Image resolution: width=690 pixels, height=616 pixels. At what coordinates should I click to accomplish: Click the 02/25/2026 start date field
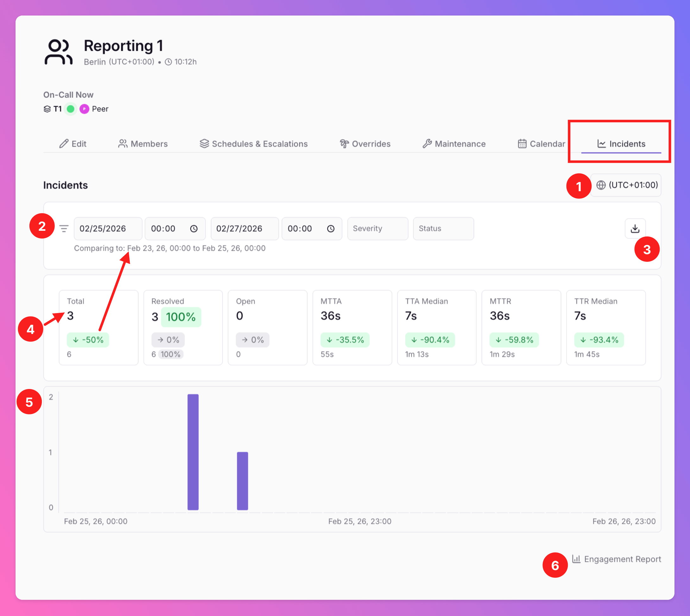[108, 229]
